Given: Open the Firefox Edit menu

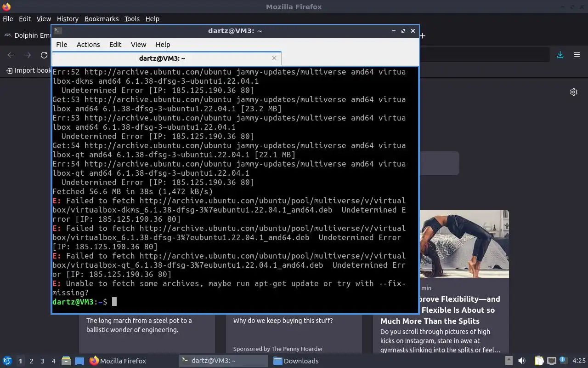Looking at the screenshot, I should click(25, 19).
